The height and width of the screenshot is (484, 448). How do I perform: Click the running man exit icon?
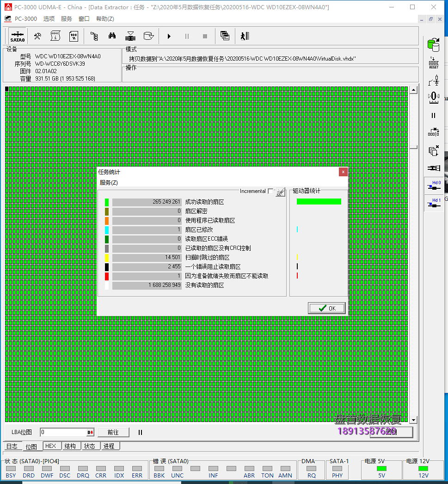(x=245, y=37)
